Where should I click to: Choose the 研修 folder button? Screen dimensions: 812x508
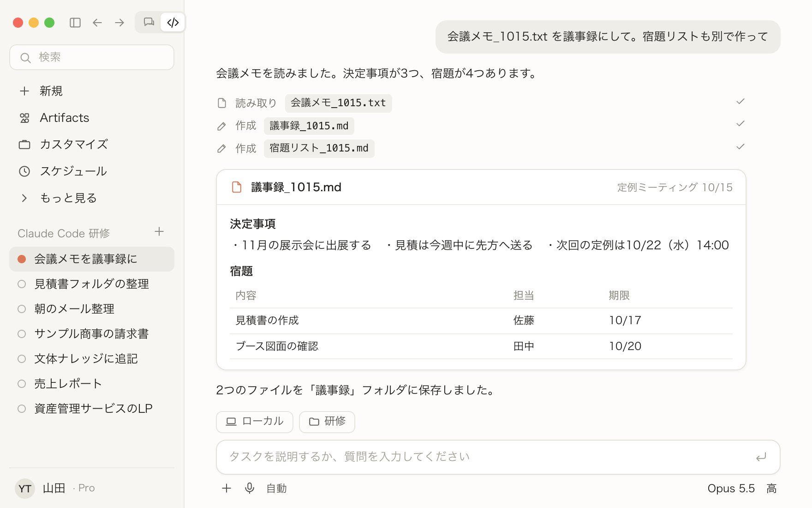coord(327,422)
